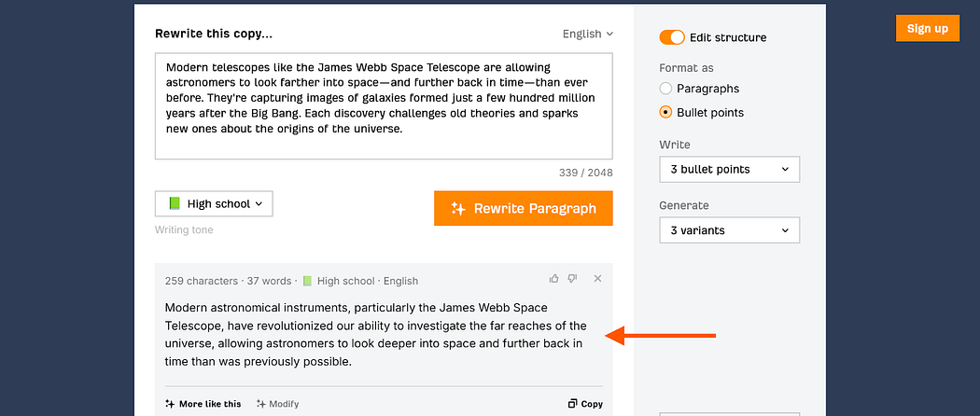Image resolution: width=980 pixels, height=416 pixels.
Task: Click the Modify sparkle icon
Action: (261, 404)
